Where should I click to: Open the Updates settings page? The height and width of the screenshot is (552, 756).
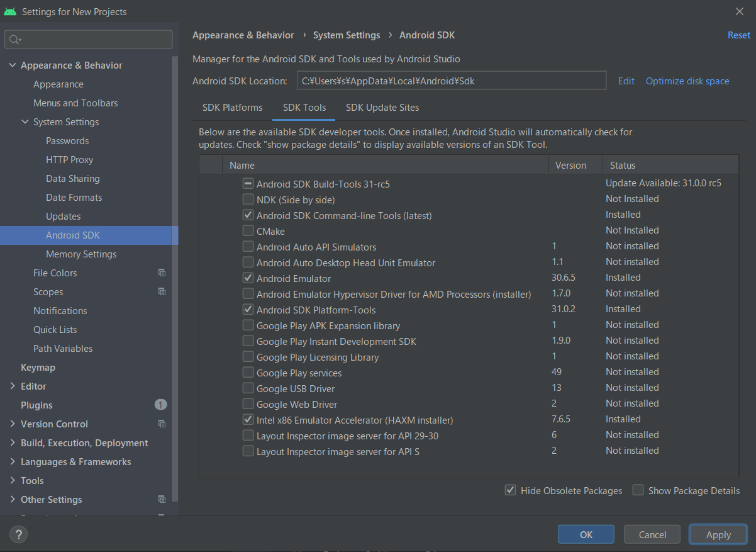click(64, 217)
